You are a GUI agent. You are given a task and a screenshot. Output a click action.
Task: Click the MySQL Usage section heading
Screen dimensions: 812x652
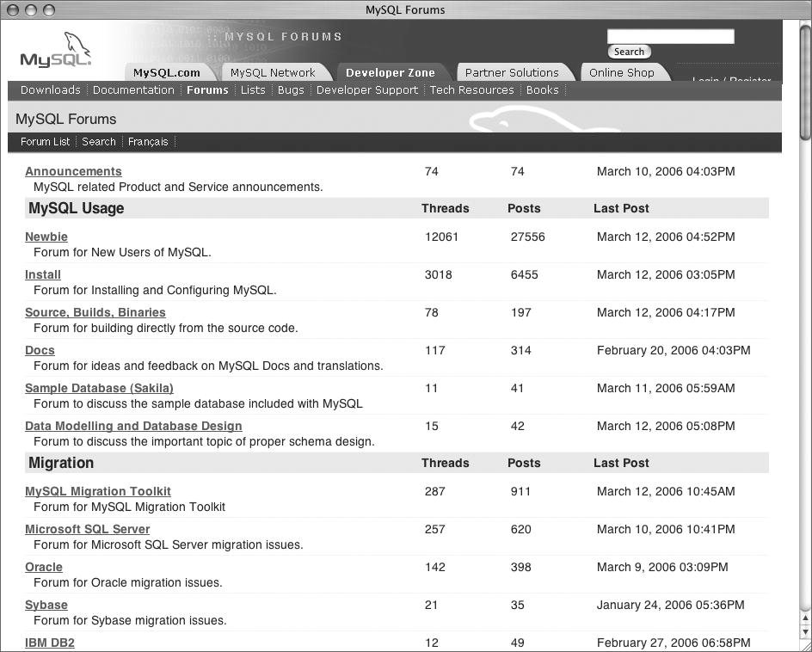76,208
